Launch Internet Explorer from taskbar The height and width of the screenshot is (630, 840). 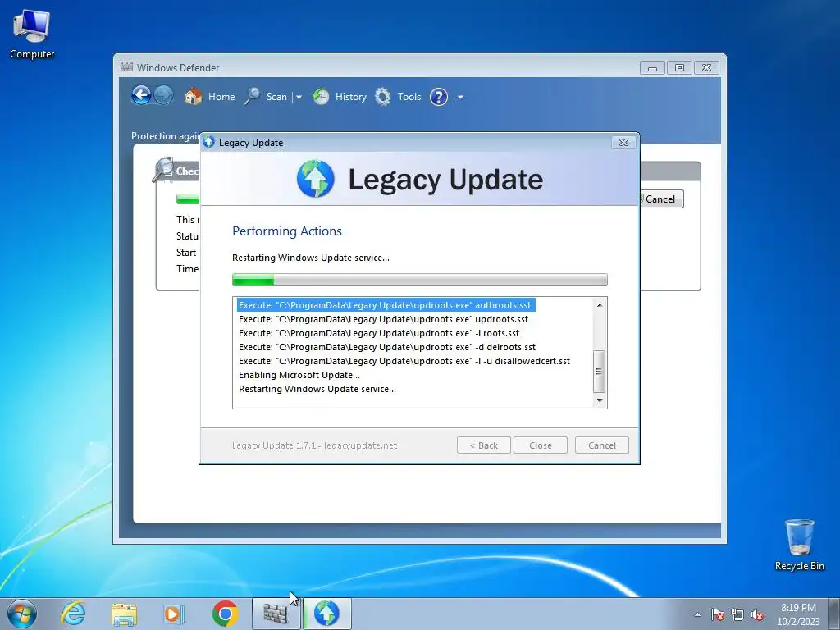[73, 614]
